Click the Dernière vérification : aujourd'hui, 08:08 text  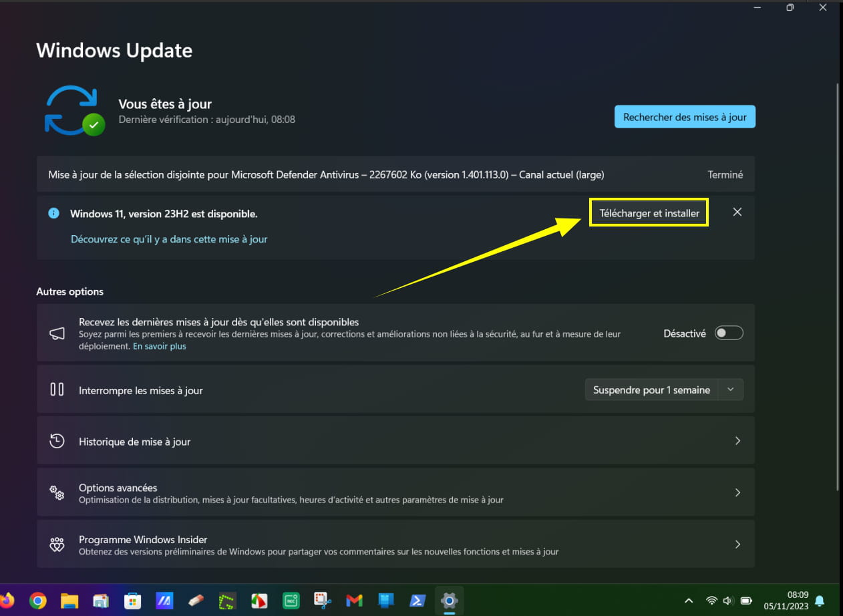point(206,120)
